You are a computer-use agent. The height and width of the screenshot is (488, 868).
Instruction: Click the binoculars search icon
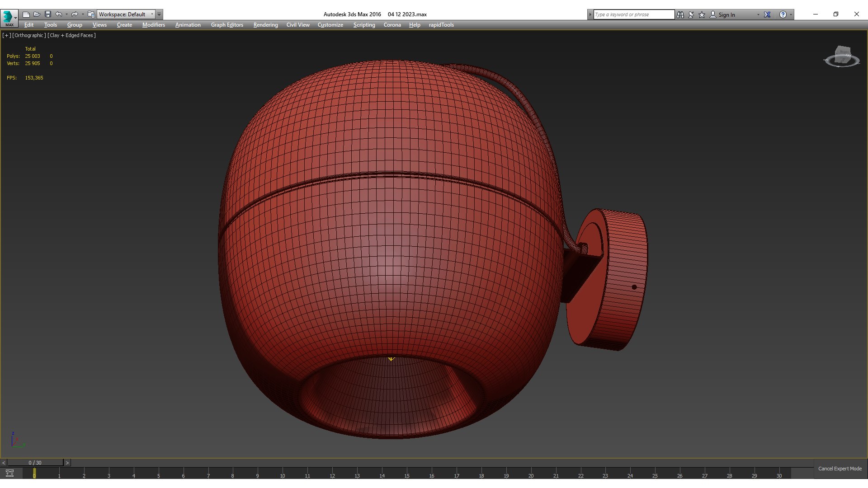pyautogui.click(x=680, y=14)
